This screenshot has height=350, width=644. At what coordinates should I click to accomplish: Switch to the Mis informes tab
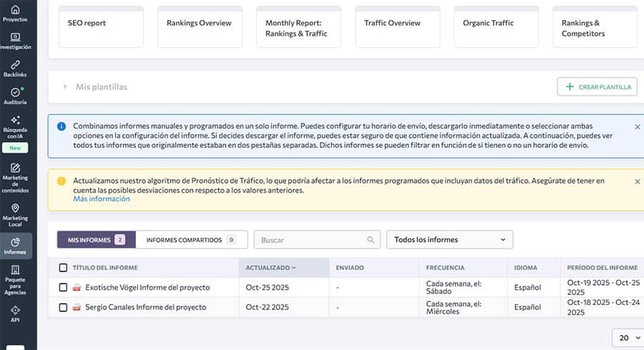click(96, 240)
